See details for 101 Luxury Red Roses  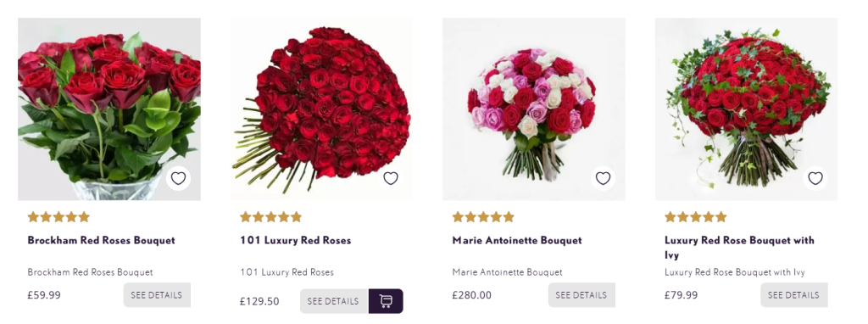click(x=334, y=301)
